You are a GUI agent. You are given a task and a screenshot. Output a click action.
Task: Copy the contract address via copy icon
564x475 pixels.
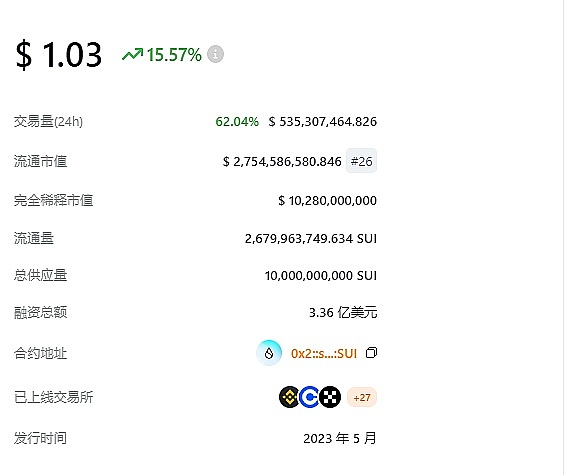coord(371,353)
